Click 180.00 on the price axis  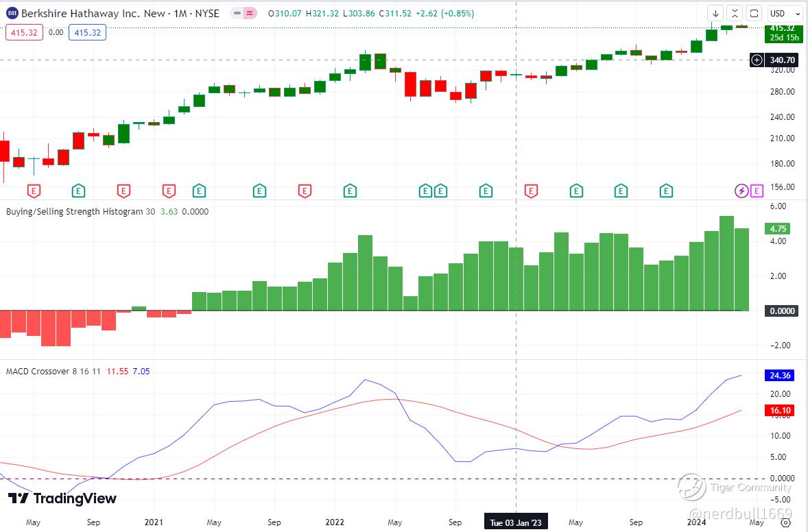pyautogui.click(x=782, y=164)
